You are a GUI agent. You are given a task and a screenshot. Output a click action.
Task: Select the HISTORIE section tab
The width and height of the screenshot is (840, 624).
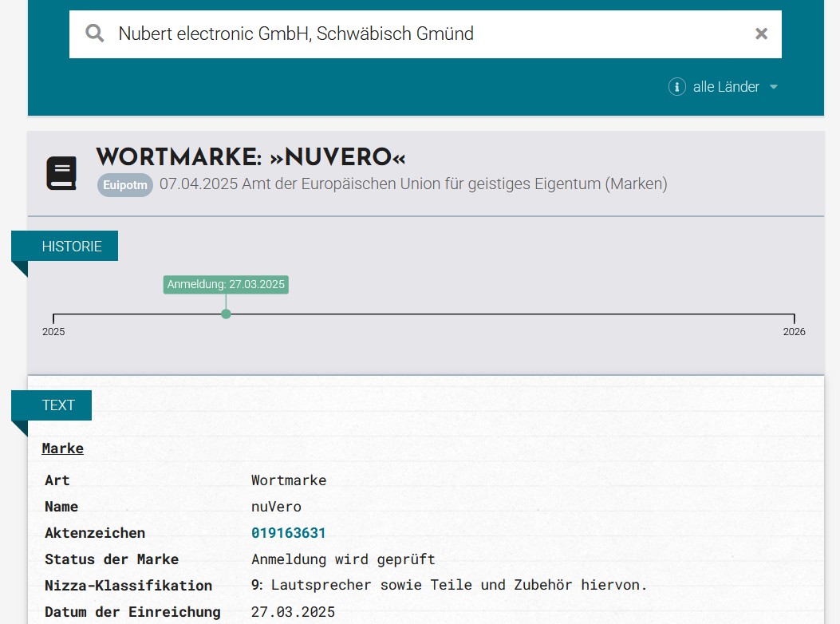point(72,246)
